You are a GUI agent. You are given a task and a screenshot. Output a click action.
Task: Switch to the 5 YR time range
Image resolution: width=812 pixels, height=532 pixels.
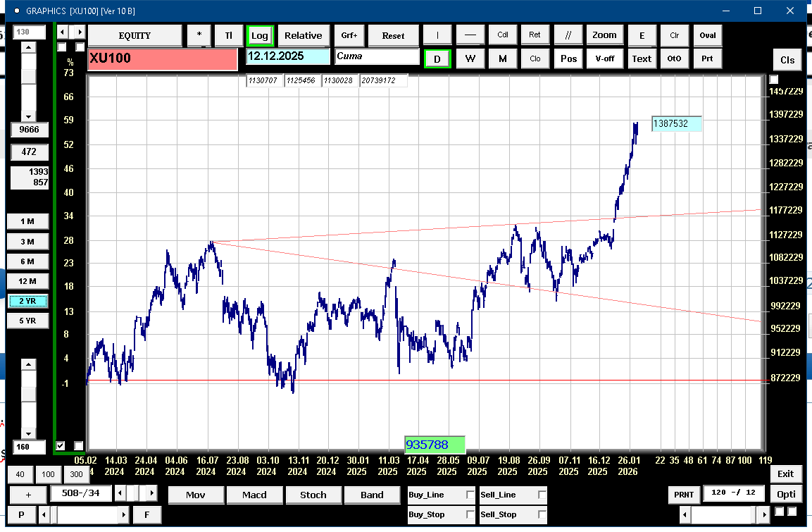(27, 321)
